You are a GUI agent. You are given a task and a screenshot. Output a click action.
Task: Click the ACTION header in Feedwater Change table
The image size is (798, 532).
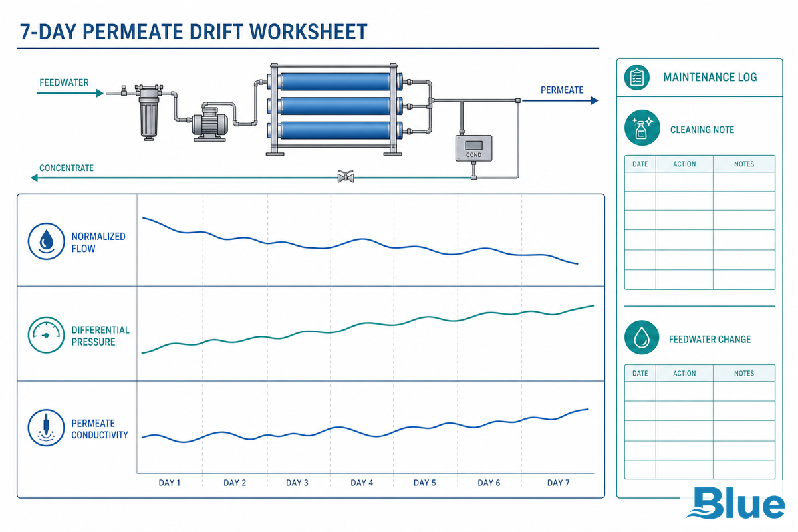[684, 373]
